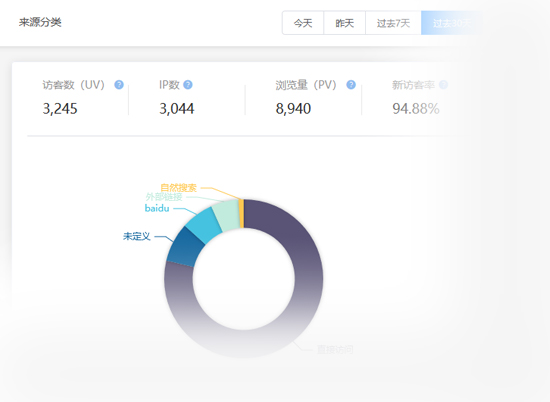Click the 自然搜索 chart label
This screenshot has width=550, height=402.
(x=179, y=188)
